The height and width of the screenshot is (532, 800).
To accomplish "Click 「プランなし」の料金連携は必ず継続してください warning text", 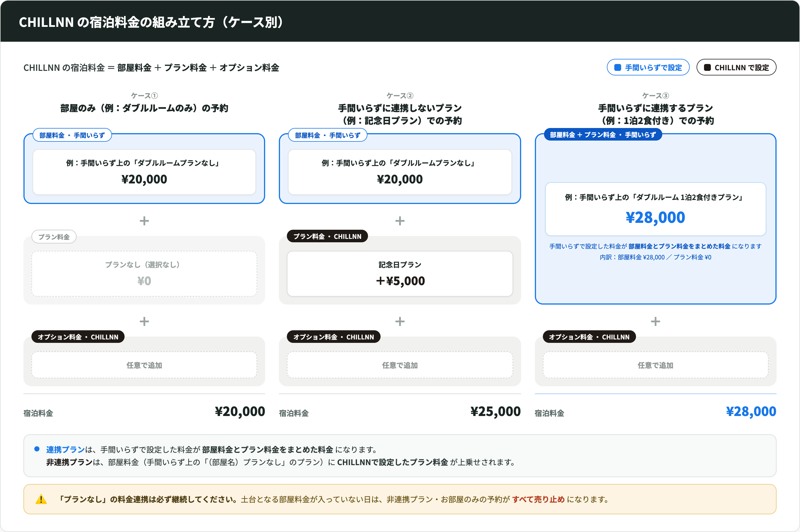I will click(148, 499).
